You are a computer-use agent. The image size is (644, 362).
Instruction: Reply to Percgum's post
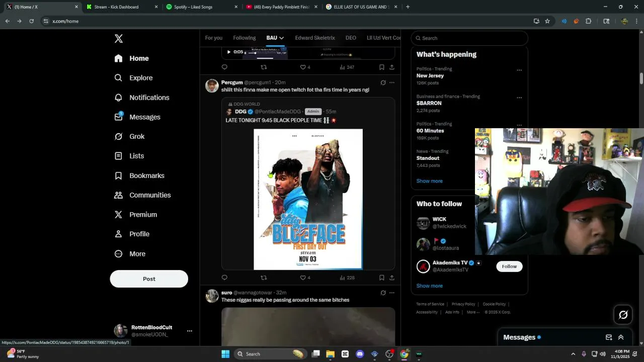tap(224, 278)
